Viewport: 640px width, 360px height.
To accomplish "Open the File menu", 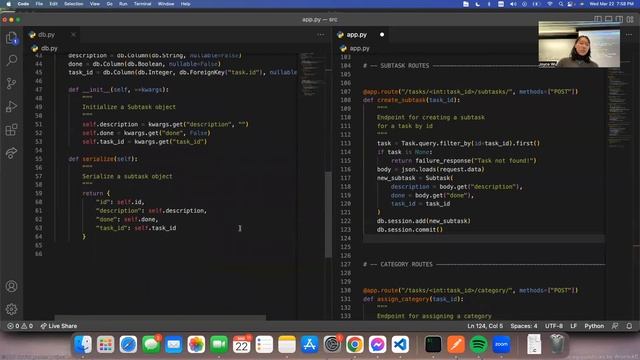I will click(39, 4).
